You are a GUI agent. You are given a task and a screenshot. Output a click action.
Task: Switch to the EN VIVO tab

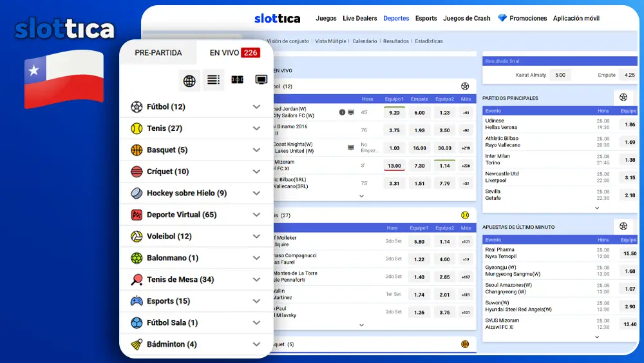[234, 53]
